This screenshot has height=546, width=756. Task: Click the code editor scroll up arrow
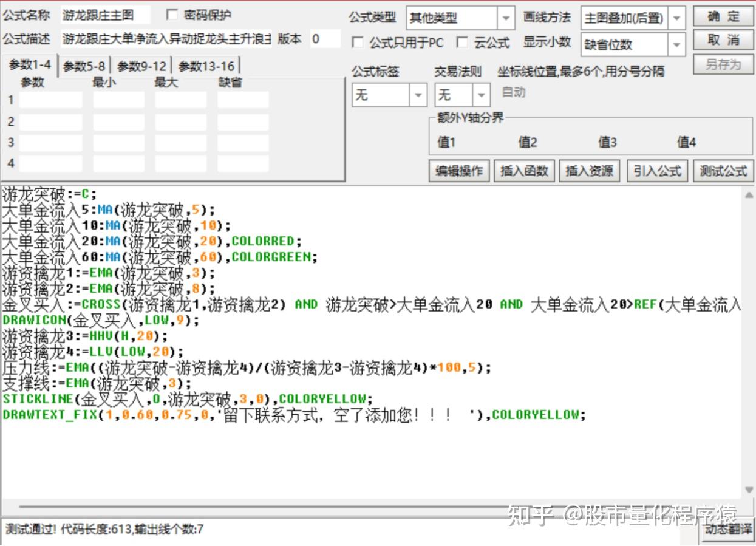click(x=749, y=195)
